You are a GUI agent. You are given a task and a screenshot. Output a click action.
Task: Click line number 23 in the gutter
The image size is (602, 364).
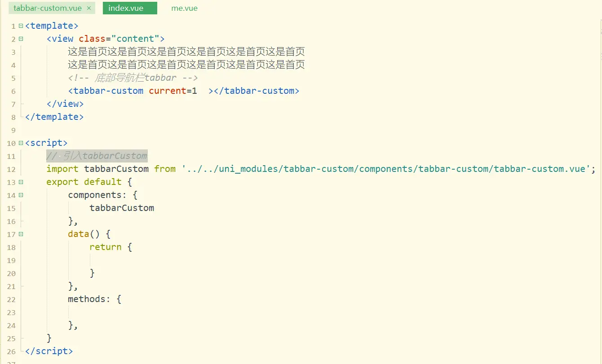pos(11,312)
